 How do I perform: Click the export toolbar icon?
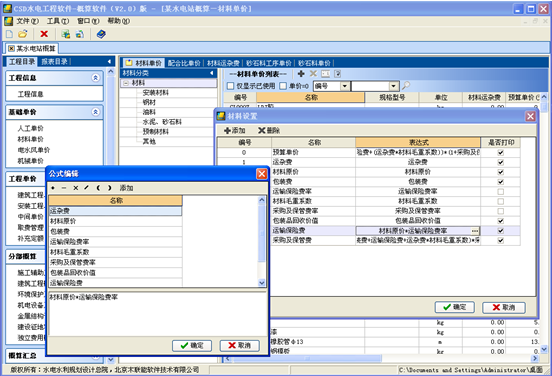[x=80, y=34]
